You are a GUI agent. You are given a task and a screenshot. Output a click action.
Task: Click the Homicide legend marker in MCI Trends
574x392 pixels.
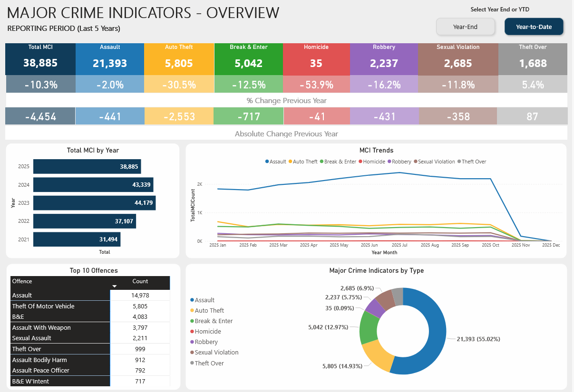[x=360, y=162]
